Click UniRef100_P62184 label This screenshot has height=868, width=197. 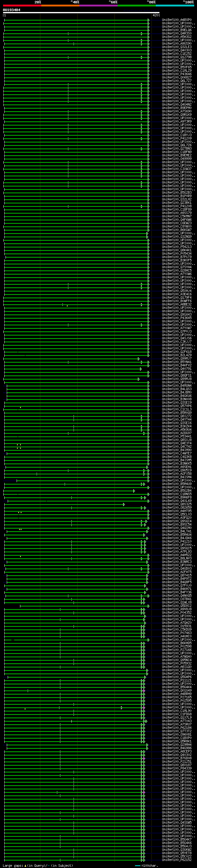pyautogui.click(x=177, y=728)
